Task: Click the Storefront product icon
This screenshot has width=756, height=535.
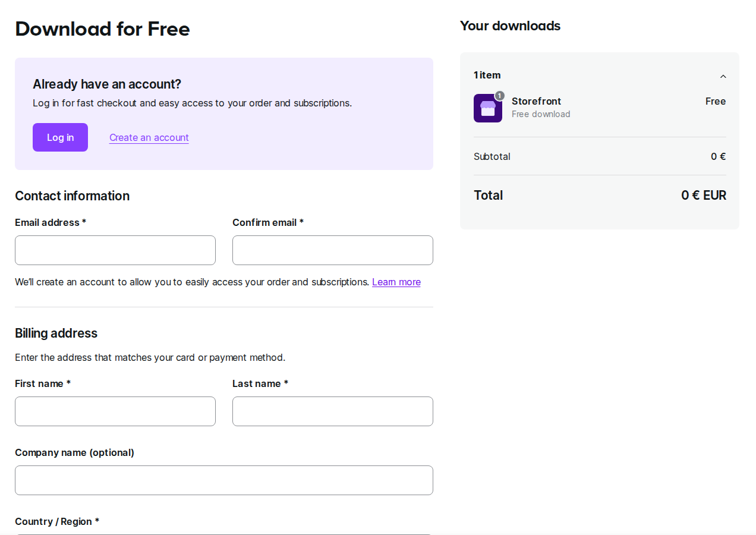Action: click(x=488, y=108)
